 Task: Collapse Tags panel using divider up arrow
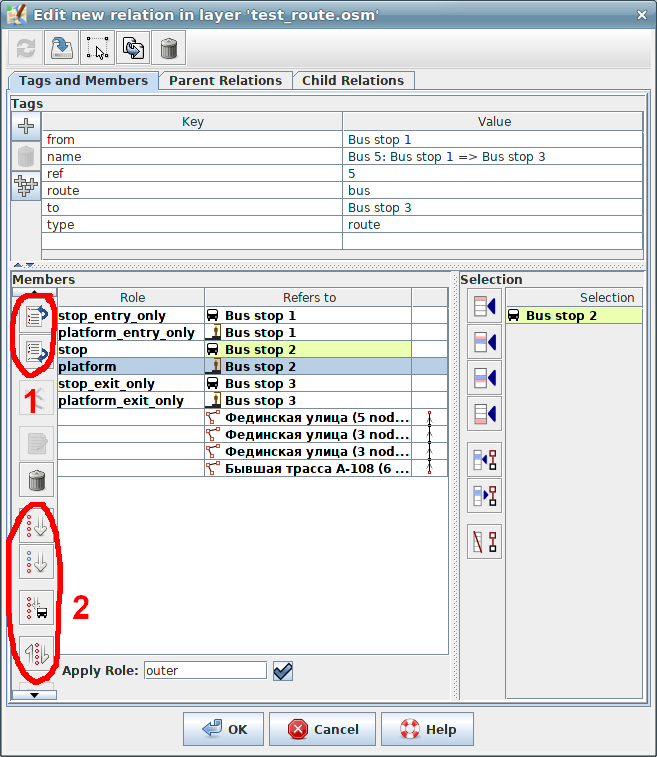(x=17, y=265)
